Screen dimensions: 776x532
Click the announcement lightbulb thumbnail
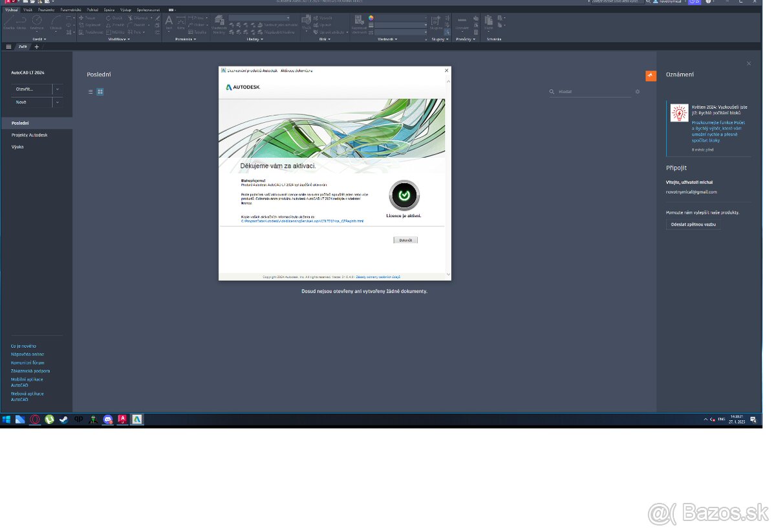pos(679,113)
